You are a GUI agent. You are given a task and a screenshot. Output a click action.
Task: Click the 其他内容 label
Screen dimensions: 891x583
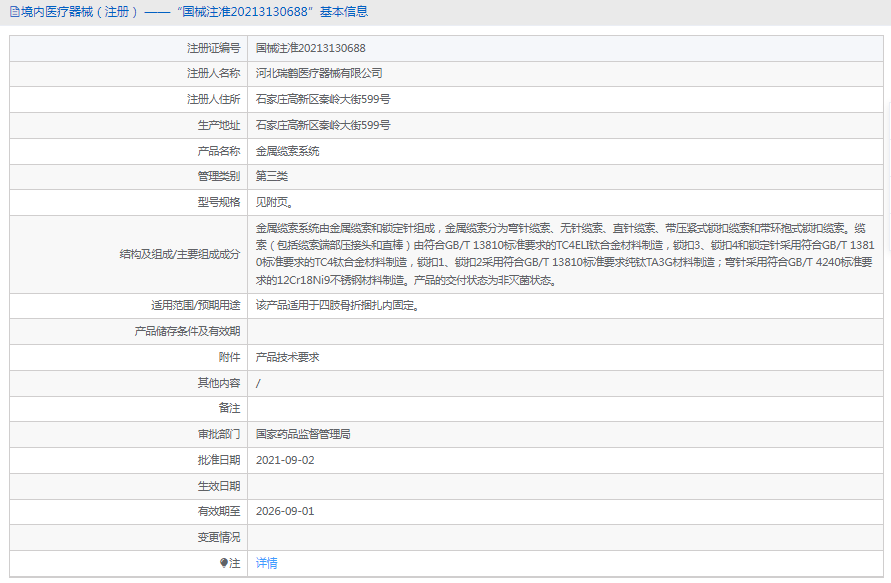[219, 383]
